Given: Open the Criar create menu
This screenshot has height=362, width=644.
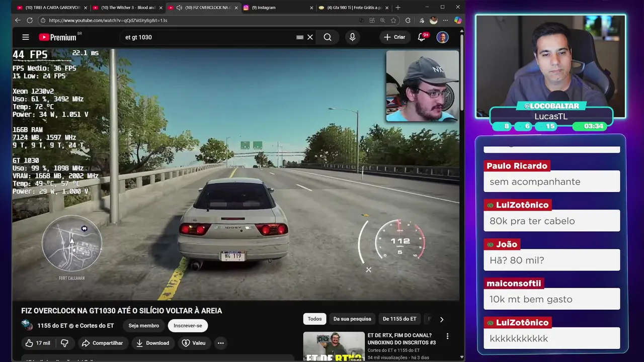Looking at the screenshot, I should click(x=394, y=37).
